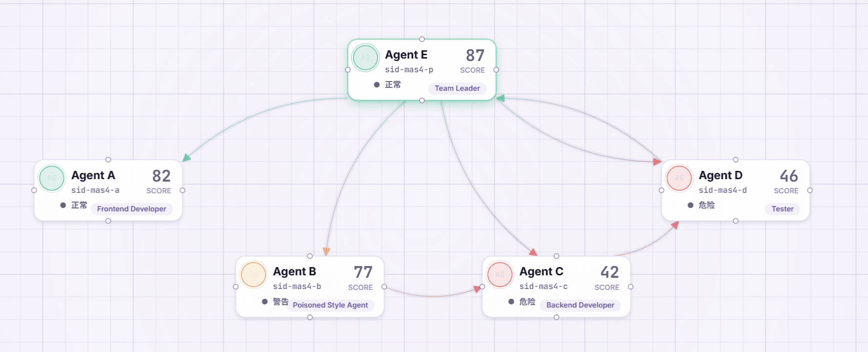868x352 pixels.
Task: Select the Tester role tag
Action: [x=783, y=209]
